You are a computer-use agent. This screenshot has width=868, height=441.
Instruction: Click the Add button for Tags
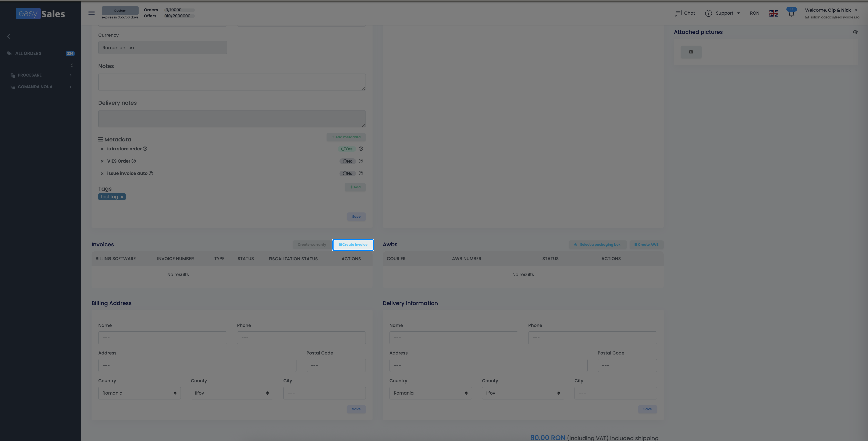[355, 187]
